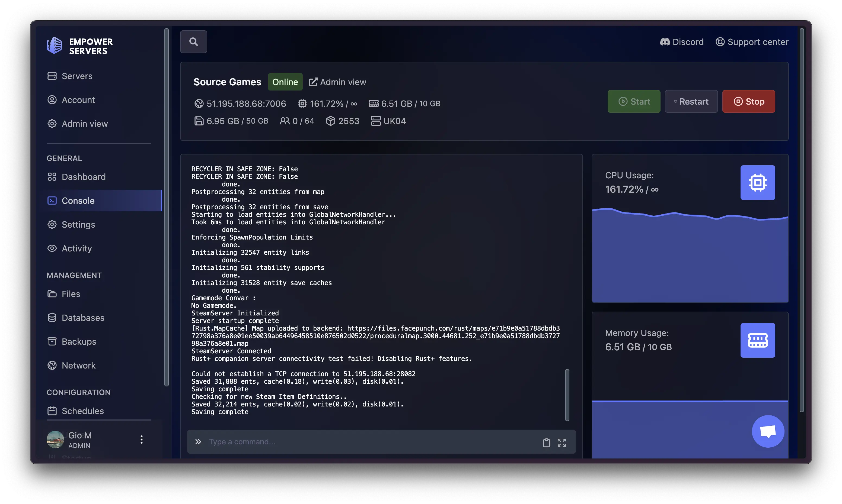
Task: Stop the running server
Action: pyautogui.click(x=748, y=101)
